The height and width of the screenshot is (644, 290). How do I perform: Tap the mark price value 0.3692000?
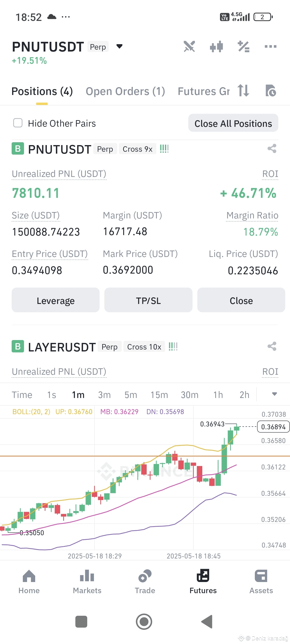click(128, 270)
